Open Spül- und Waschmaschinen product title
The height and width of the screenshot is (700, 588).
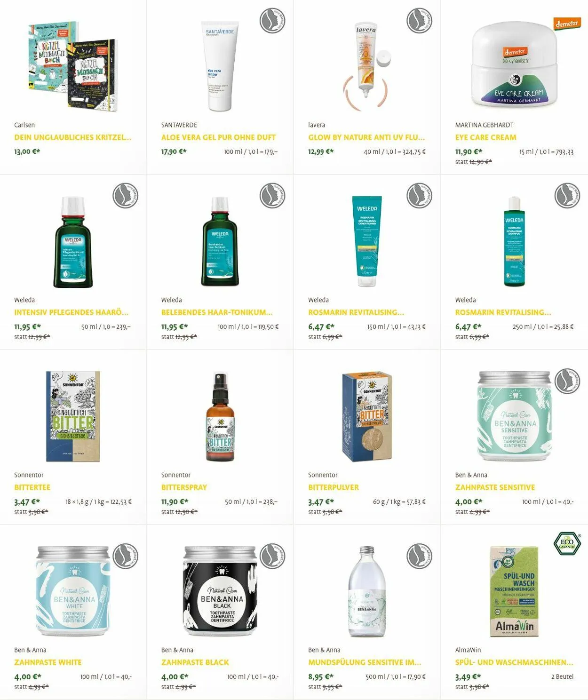[x=514, y=662]
